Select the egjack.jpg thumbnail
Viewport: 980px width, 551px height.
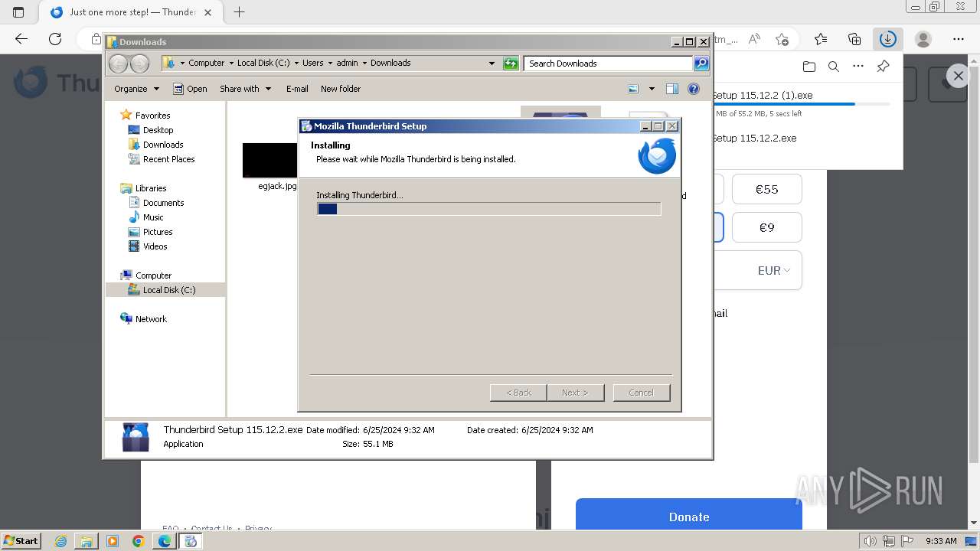tap(270, 160)
